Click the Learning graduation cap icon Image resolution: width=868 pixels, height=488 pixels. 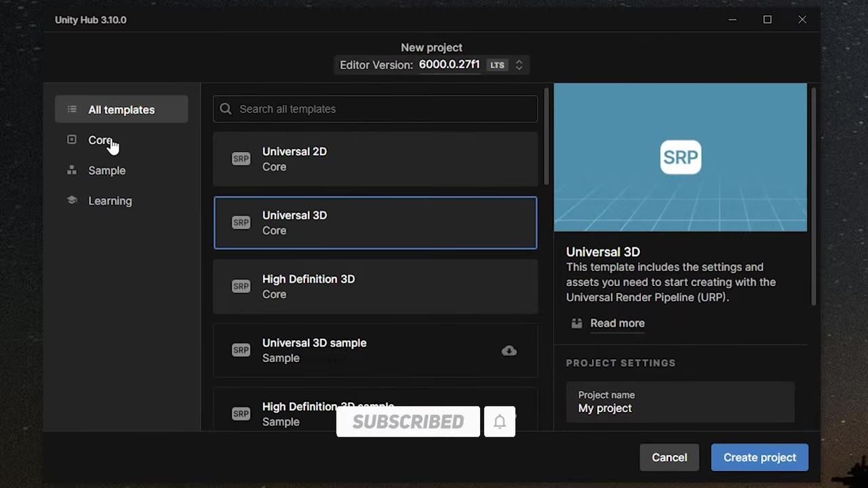click(72, 201)
